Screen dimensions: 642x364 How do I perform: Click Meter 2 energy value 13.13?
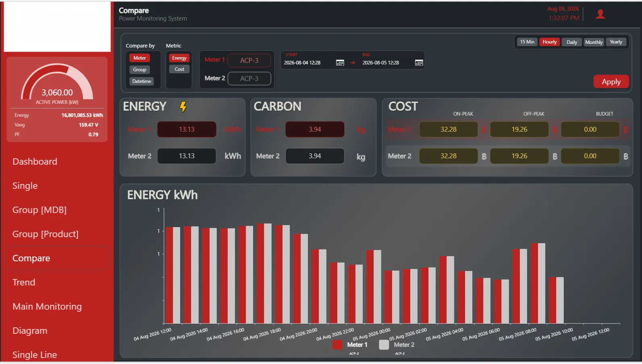point(187,156)
